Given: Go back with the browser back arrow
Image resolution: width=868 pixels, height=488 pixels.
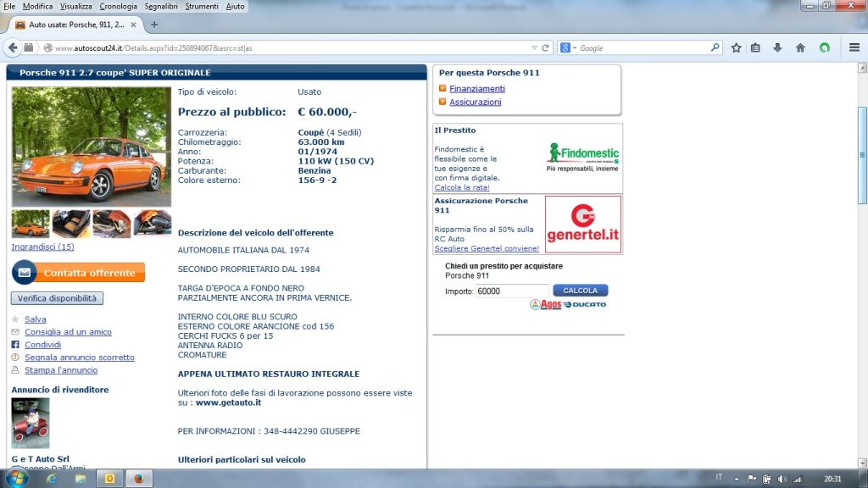Looking at the screenshot, I should [13, 47].
